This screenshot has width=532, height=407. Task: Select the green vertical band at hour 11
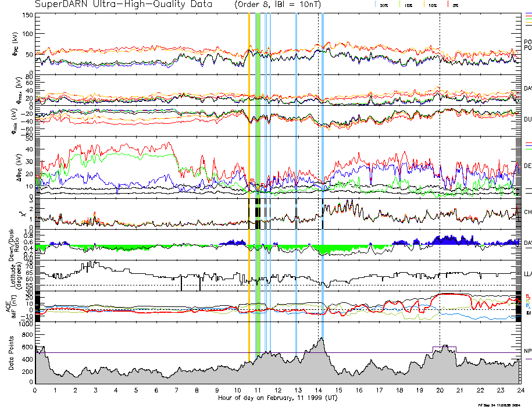pos(258,174)
